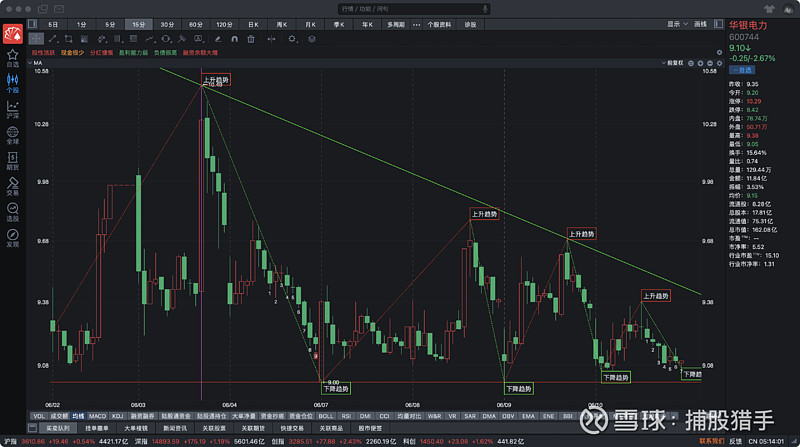Open the 多周期 multi-period view

(x=395, y=24)
